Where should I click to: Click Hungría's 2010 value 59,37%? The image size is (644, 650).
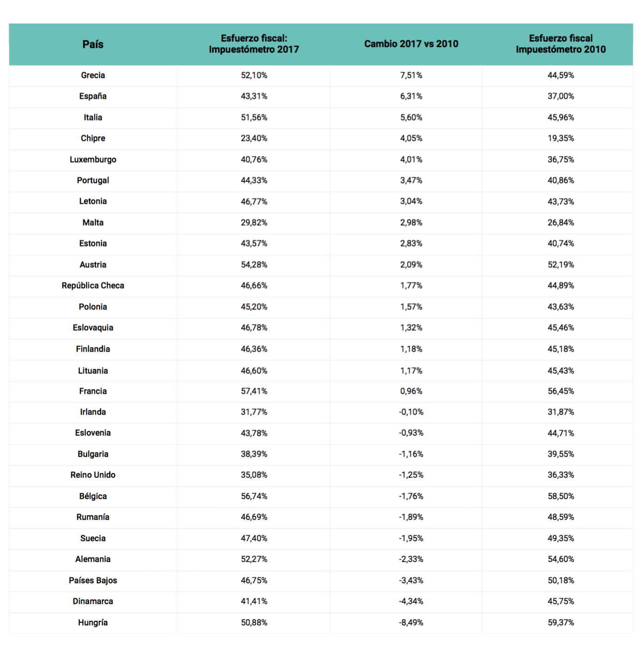561,622
